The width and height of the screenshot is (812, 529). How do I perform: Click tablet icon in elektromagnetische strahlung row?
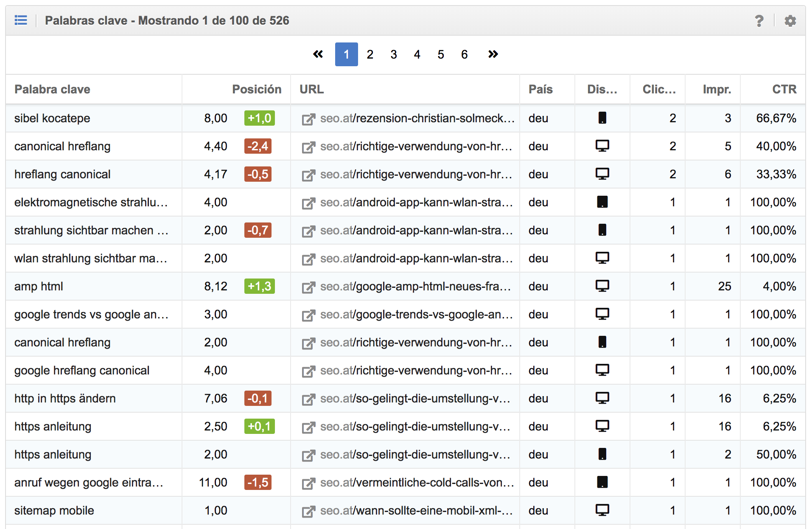pos(602,202)
